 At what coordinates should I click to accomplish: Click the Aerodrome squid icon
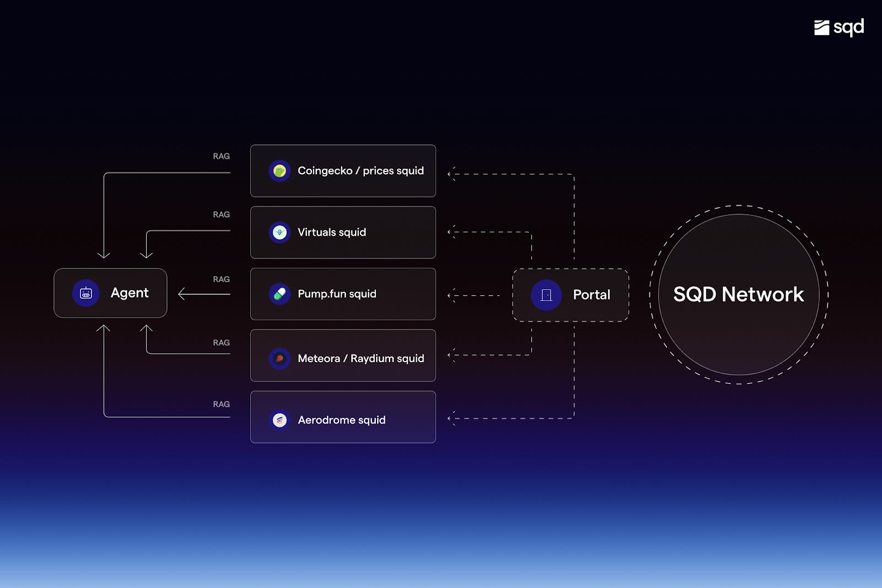[x=279, y=420]
